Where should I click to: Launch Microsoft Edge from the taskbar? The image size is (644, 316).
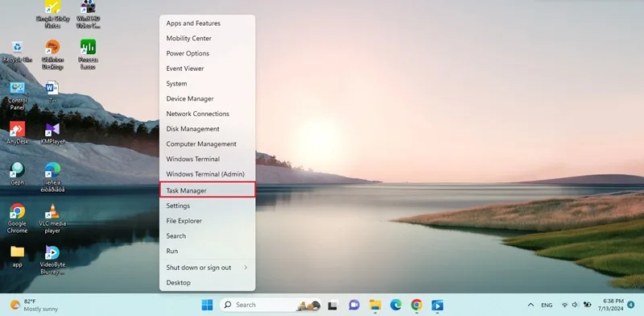tap(396, 305)
